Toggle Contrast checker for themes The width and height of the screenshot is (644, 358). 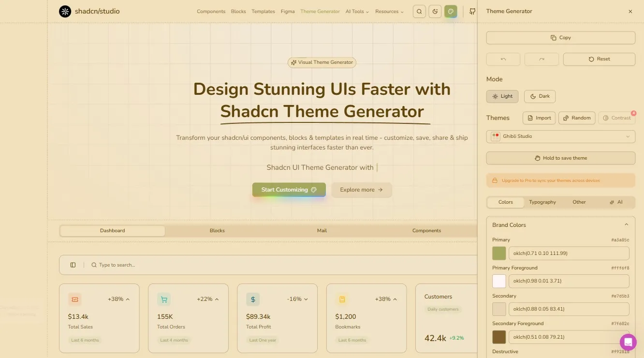(x=616, y=118)
